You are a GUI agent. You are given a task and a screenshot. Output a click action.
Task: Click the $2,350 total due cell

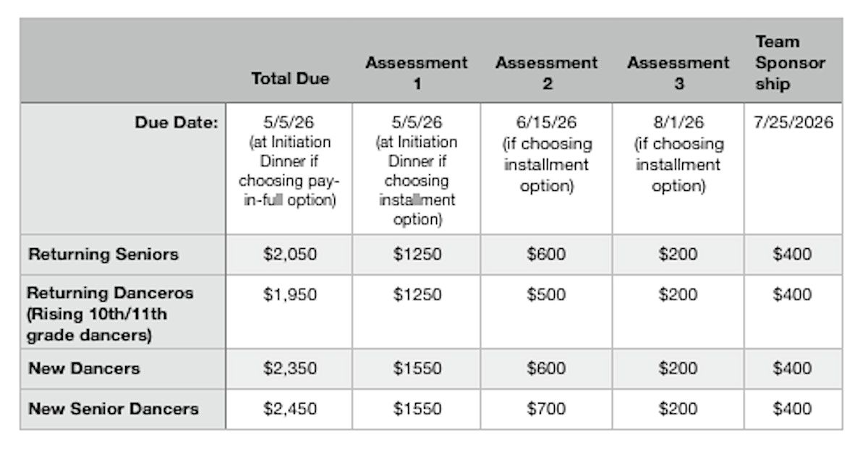click(x=289, y=369)
